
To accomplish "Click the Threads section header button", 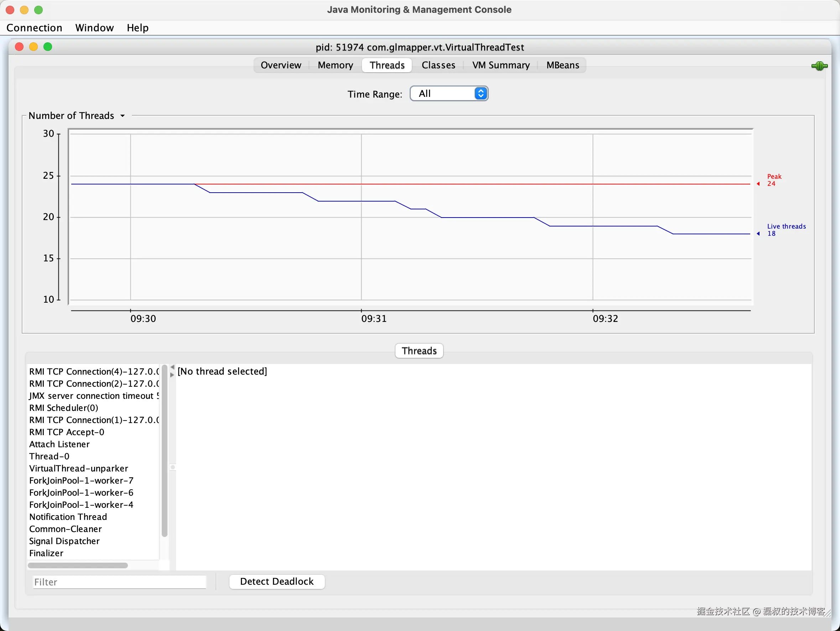I will click(x=419, y=350).
